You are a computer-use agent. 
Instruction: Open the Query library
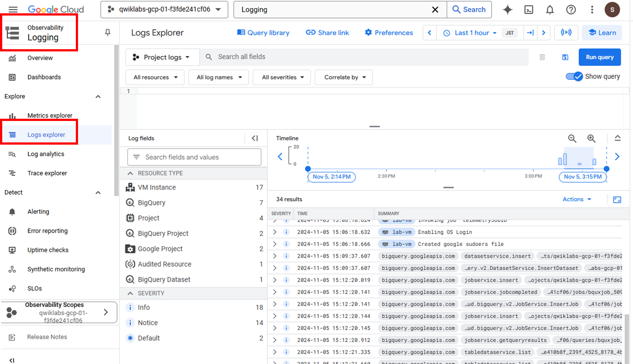263,33
